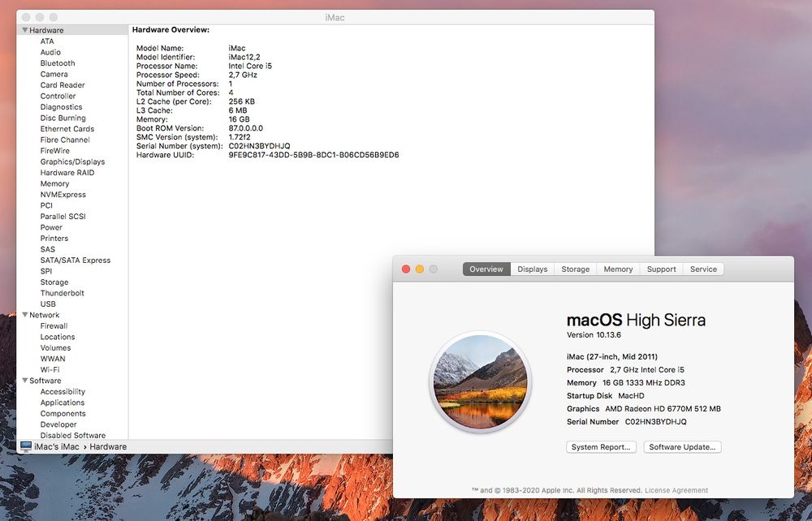Click the Boot ROM Version value 87.0.0.0.0
This screenshot has width=812, height=521.
pyautogui.click(x=245, y=128)
